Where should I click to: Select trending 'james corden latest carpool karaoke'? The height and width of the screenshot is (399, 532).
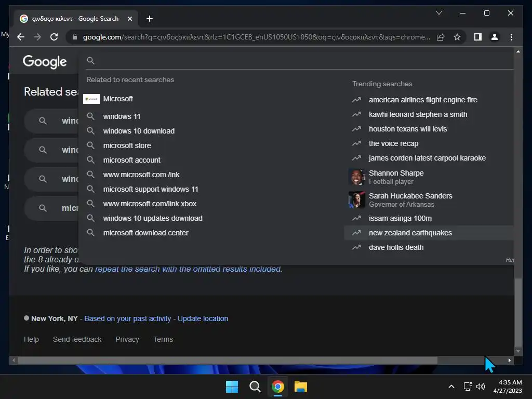429,158
